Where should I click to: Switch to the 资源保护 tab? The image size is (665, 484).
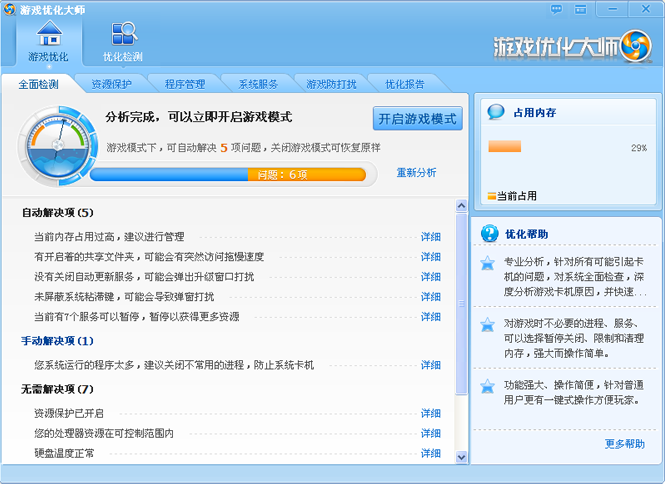point(111,84)
